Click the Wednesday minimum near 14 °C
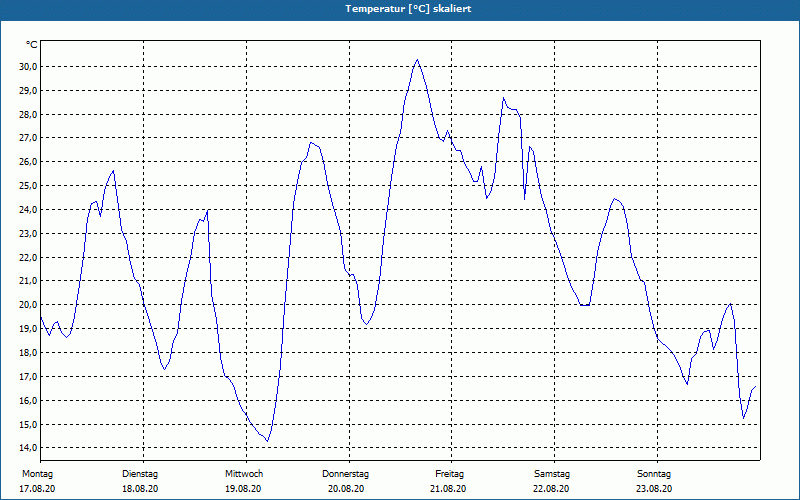The width and height of the screenshot is (800, 500). (267, 441)
